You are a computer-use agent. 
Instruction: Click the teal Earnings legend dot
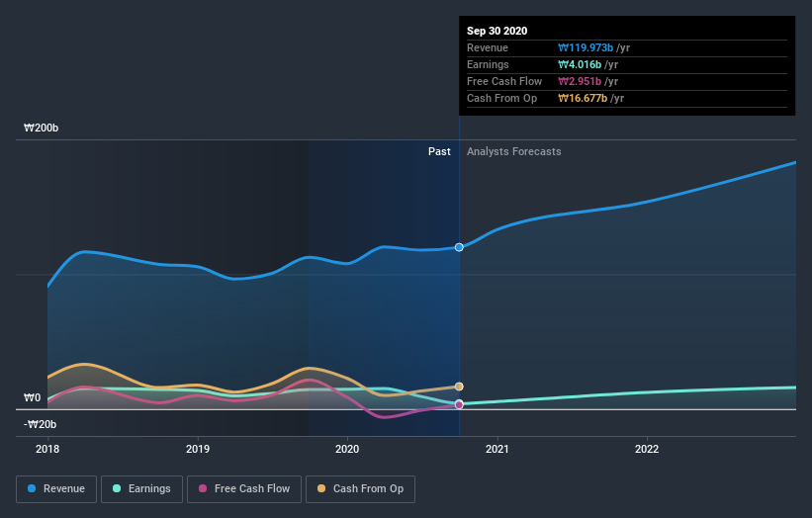tap(117, 488)
